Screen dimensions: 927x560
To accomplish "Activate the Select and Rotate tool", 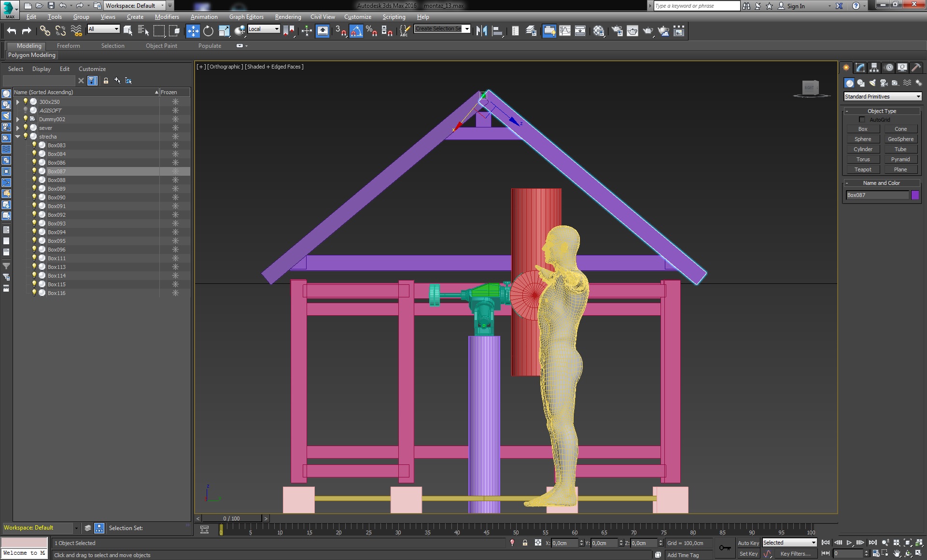I will tap(208, 31).
